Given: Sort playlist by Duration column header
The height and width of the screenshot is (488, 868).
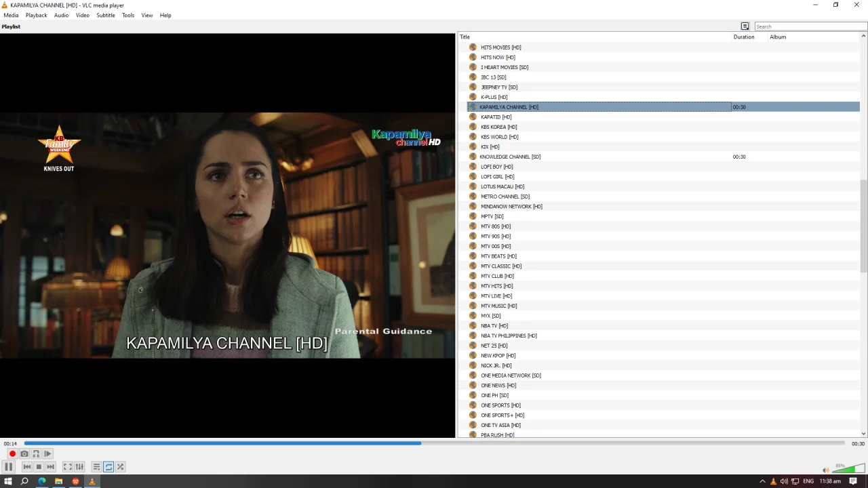Looking at the screenshot, I should 749,37.
